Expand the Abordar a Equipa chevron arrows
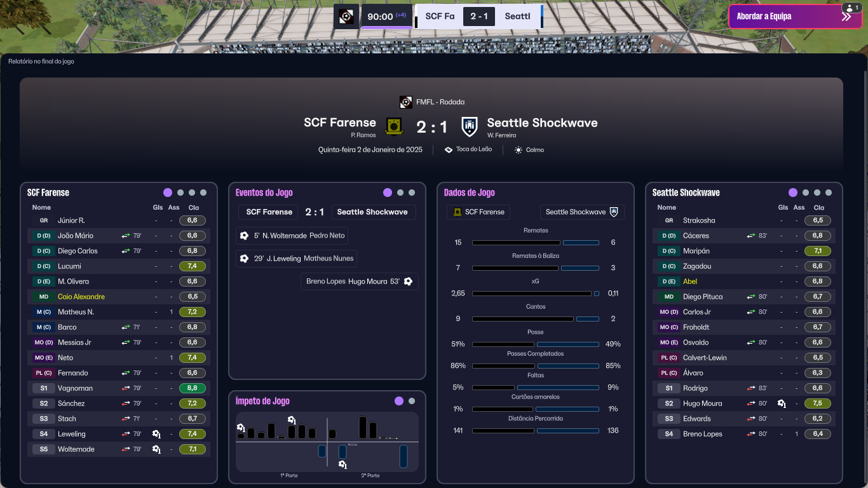The height and width of the screenshot is (488, 868). click(846, 17)
